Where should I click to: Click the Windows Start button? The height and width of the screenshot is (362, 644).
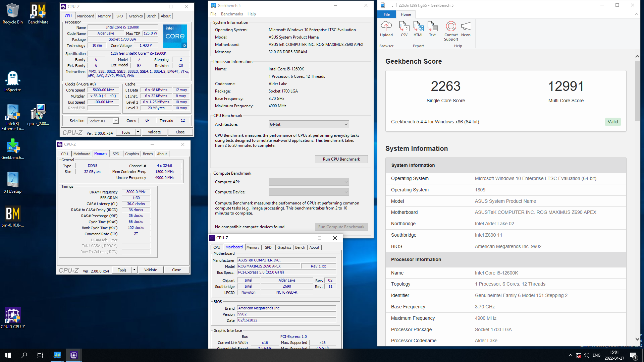pos(8,355)
